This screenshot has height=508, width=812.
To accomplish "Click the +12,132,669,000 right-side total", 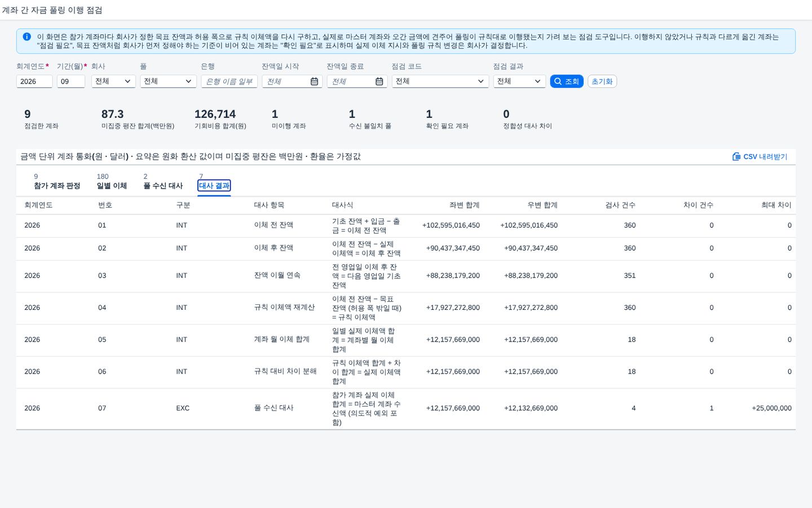I will 531,408.
